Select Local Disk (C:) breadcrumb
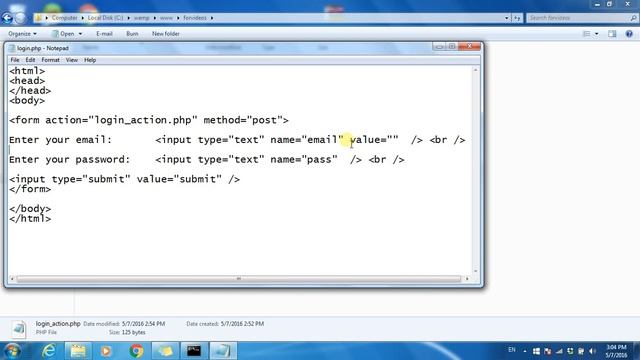Viewport: 640px width, 360px height. [x=105, y=18]
